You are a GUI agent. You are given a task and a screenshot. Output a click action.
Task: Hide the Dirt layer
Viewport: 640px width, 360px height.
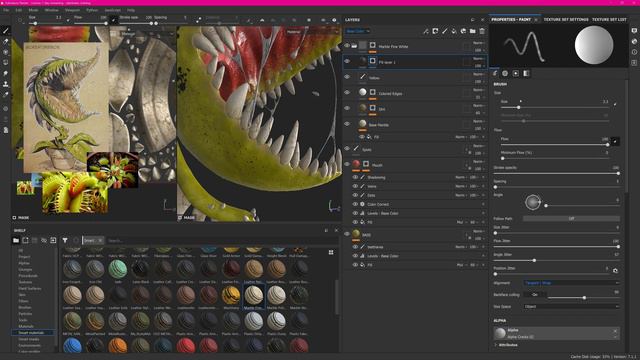(x=347, y=108)
